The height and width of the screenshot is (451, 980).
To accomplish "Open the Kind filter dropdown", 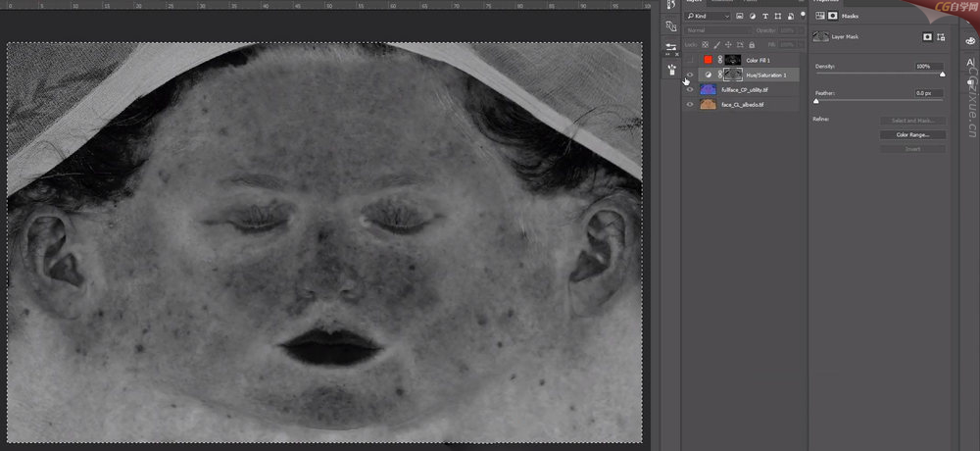I will pyautogui.click(x=708, y=17).
